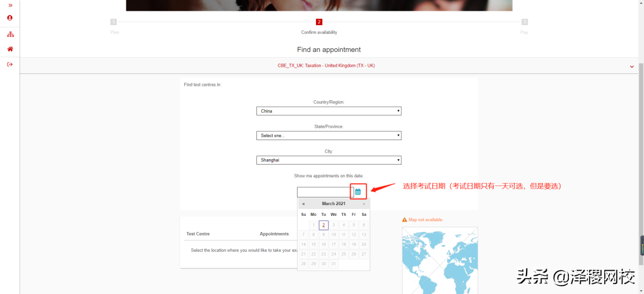
Task: Click March 2021 calendar title
Action: 333,204
